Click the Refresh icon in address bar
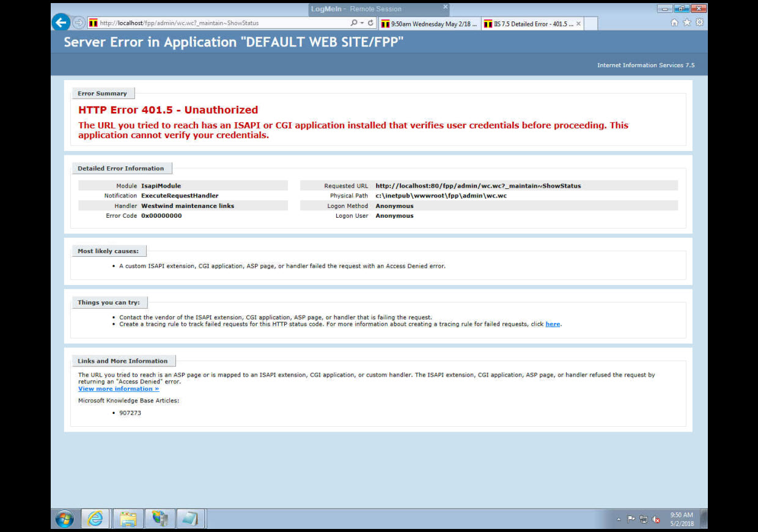The image size is (758, 532). pos(370,23)
